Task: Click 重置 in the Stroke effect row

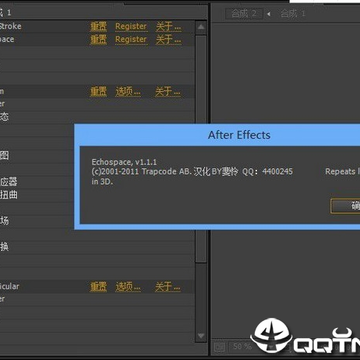Action: coord(99,26)
